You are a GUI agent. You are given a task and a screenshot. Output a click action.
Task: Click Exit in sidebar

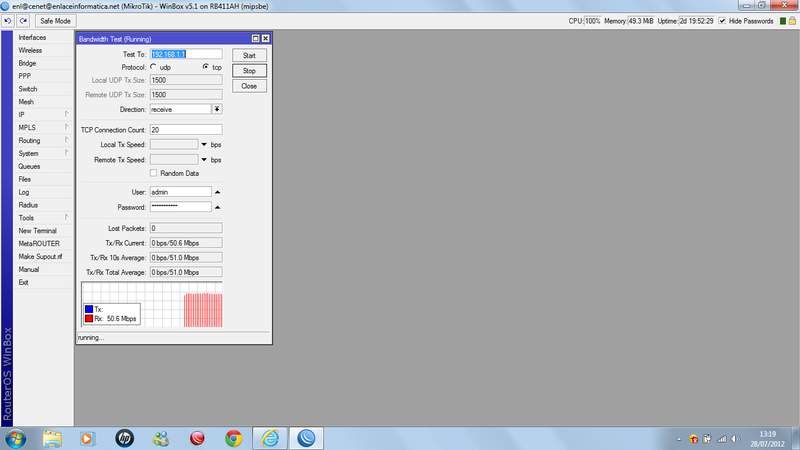click(23, 282)
